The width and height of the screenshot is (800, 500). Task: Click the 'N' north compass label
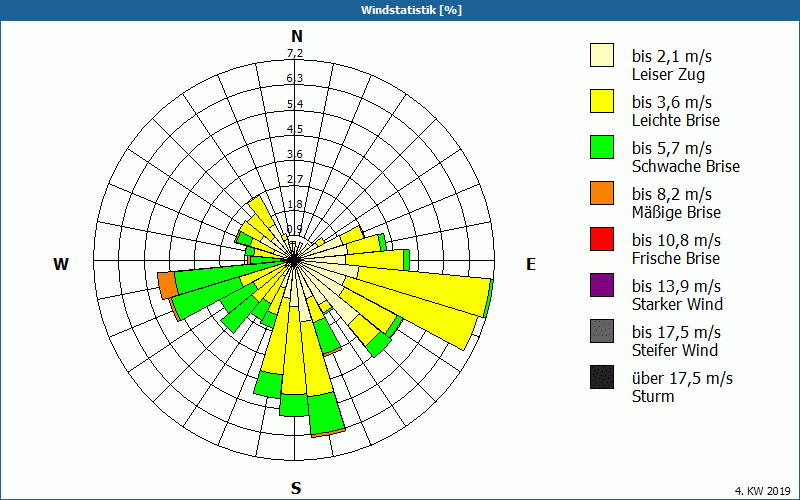coord(296,36)
